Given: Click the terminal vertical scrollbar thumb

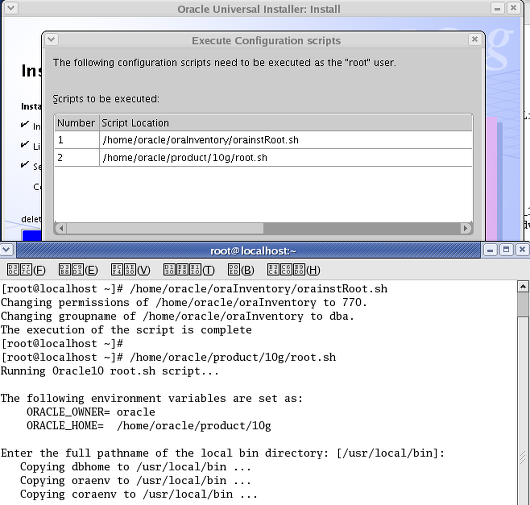Looking at the screenshot, I should tap(523, 305).
